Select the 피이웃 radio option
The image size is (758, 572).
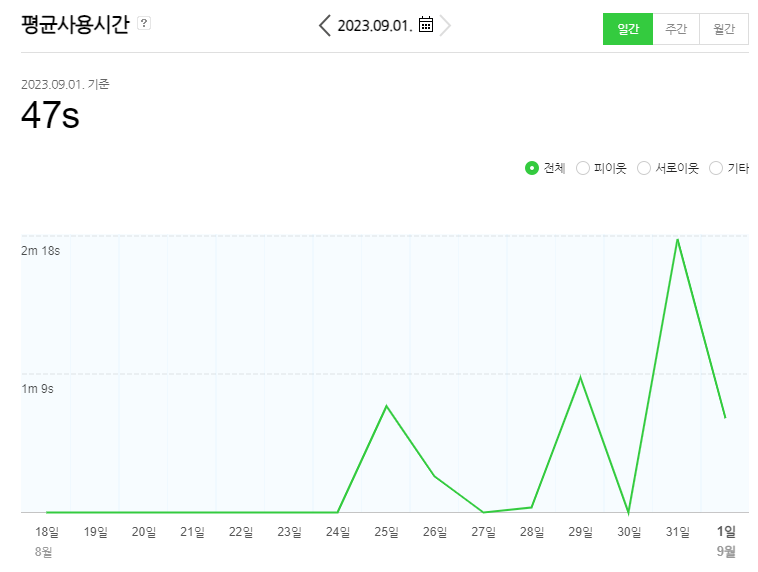(583, 168)
